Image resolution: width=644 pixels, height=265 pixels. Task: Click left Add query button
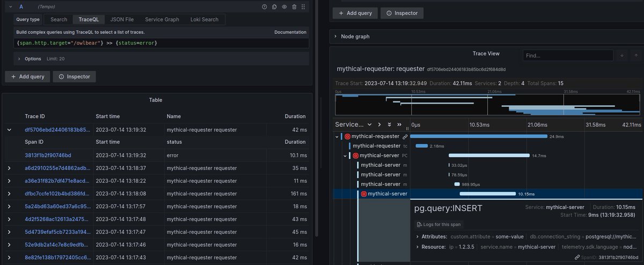(x=27, y=77)
